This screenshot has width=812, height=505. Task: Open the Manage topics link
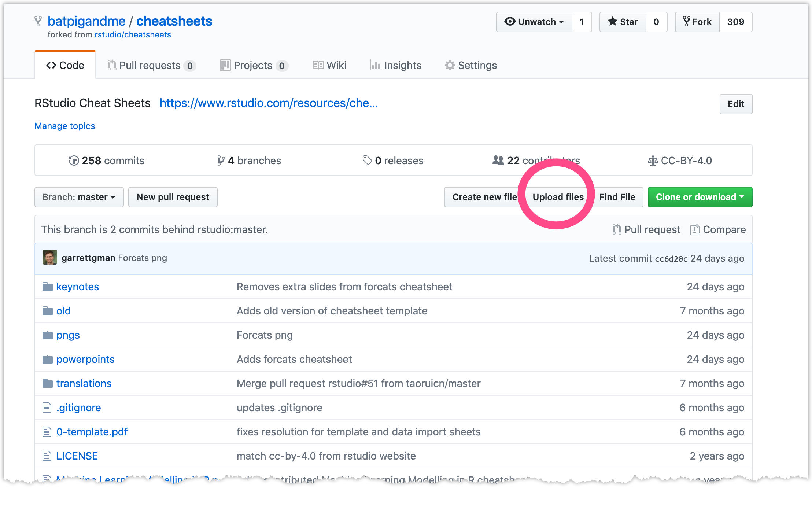64,126
